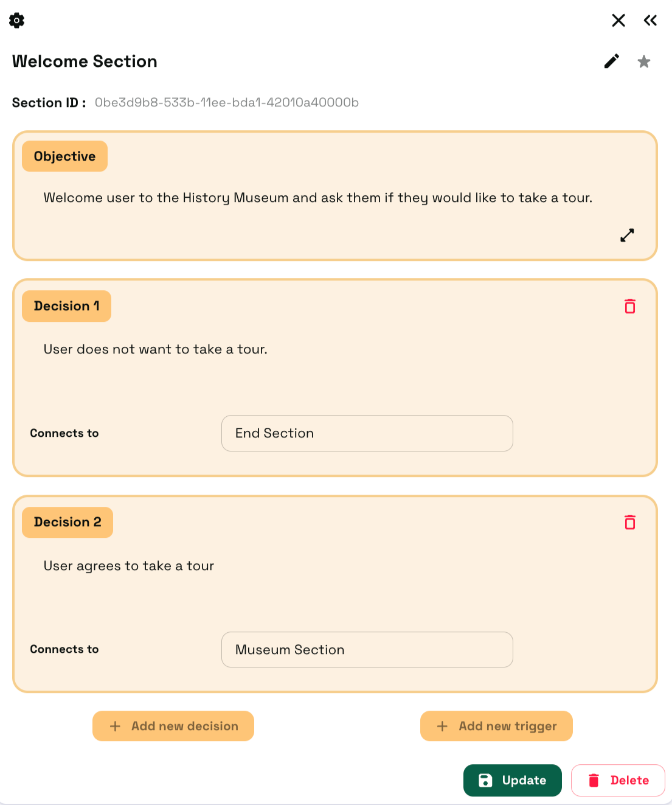Open the End Section connects-to dropdown

tap(367, 433)
